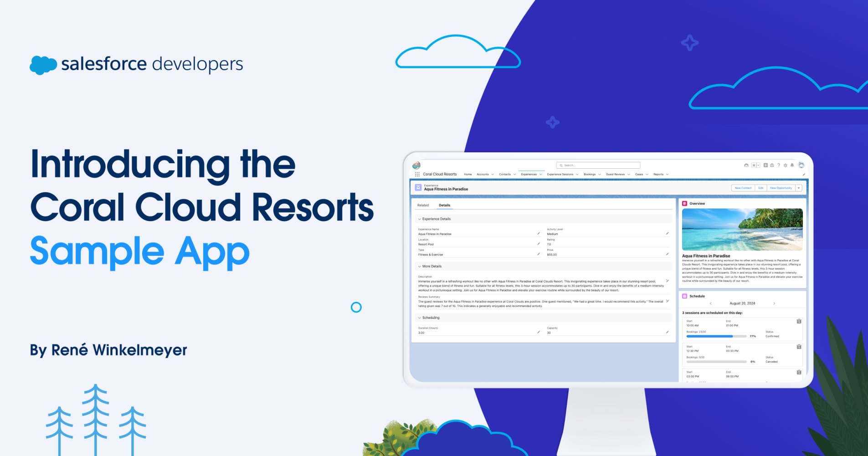The width and height of the screenshot is (868, 456).
Task: Collapse the Experience Details section
Action: 419,219
